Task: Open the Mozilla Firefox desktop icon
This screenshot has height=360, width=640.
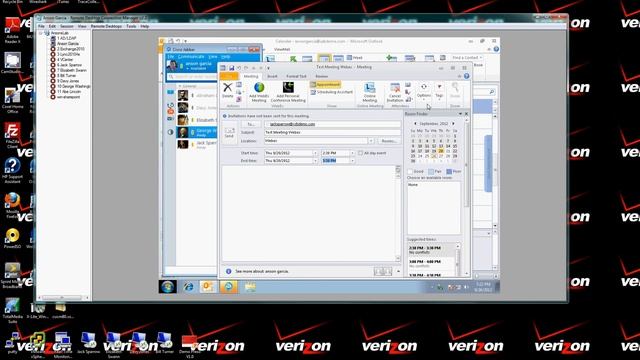Action: click(12, 206)
